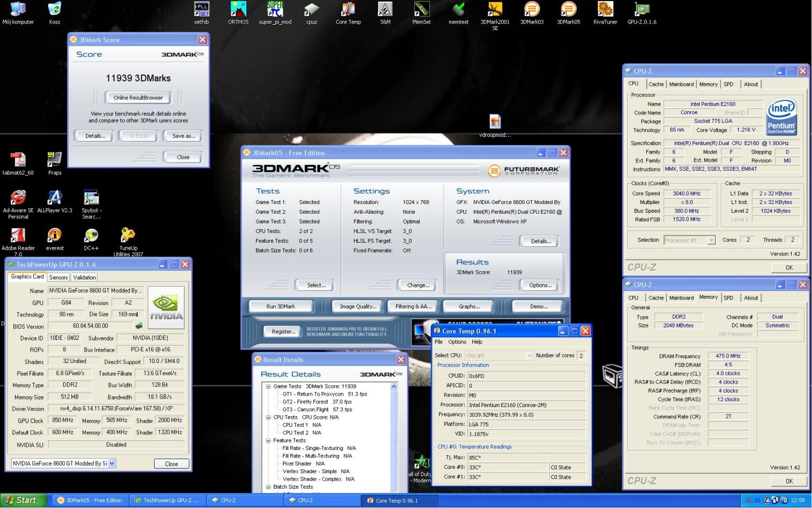
Task: Open the MemSet desktop icon
Action: 421,13
